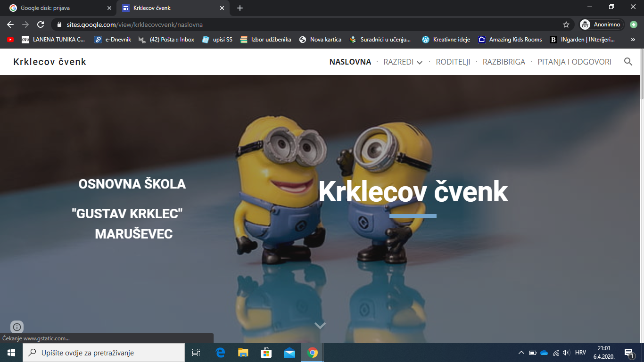The height and width of the screenshot is (362, 644).
Task: Open RAZREDI menu item
Action: (398, 62)
